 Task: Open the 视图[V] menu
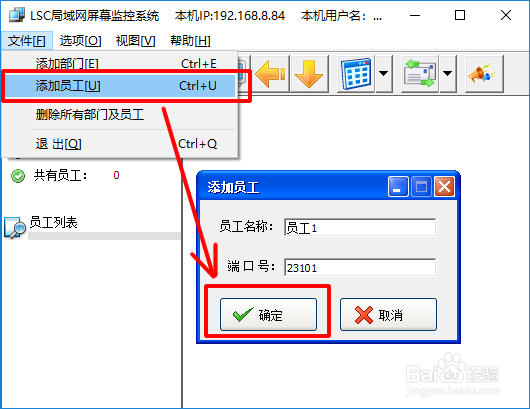pyautogui.click(x=135, y=41)
